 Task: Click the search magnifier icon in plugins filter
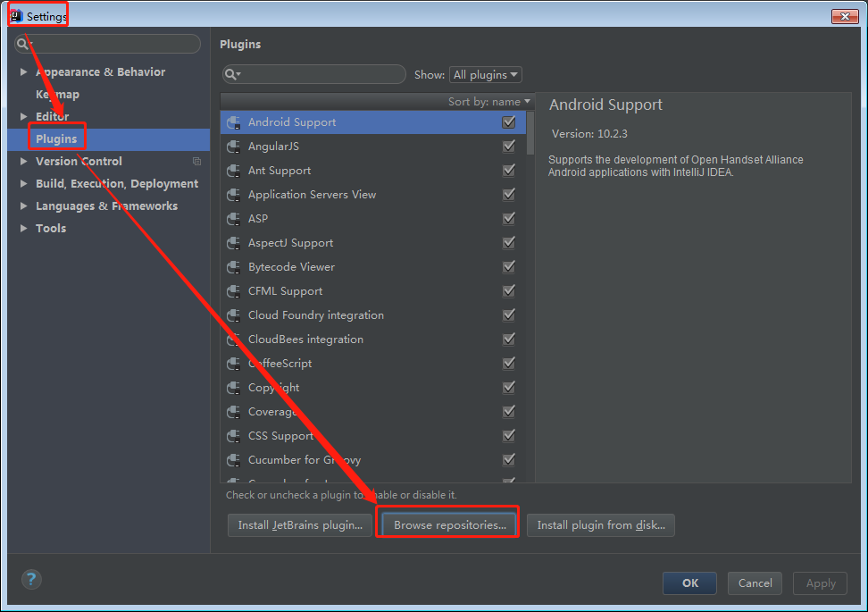point(232,75)
